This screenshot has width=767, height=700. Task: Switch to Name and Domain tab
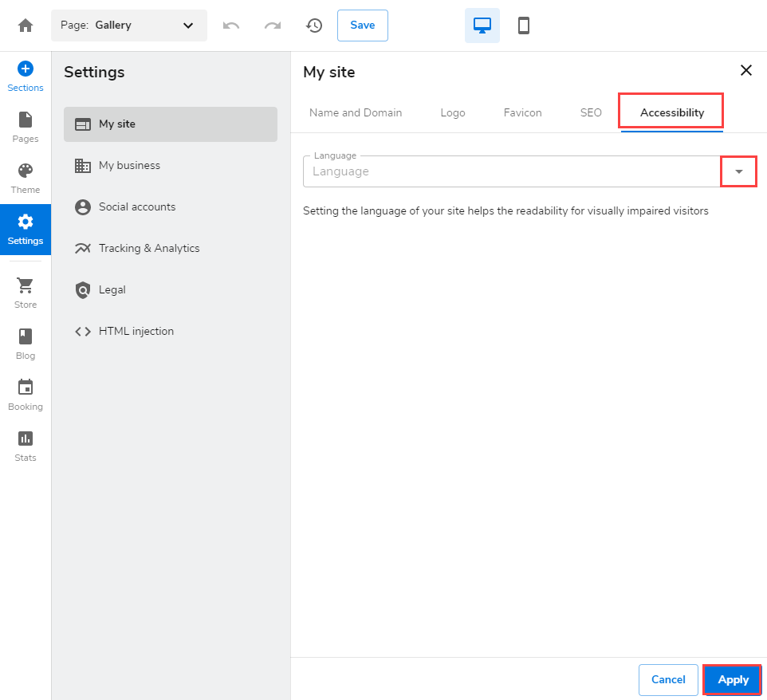[x=356, y=113]
